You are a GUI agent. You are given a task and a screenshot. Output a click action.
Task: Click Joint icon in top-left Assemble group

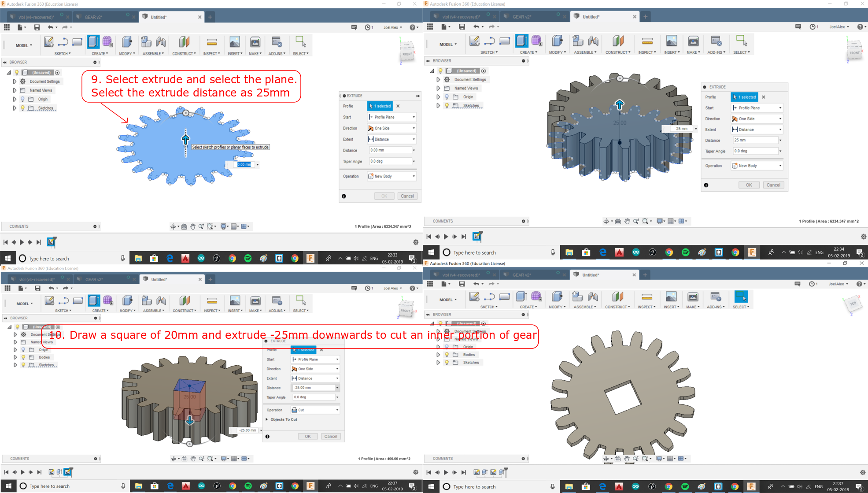click(161, 42)
